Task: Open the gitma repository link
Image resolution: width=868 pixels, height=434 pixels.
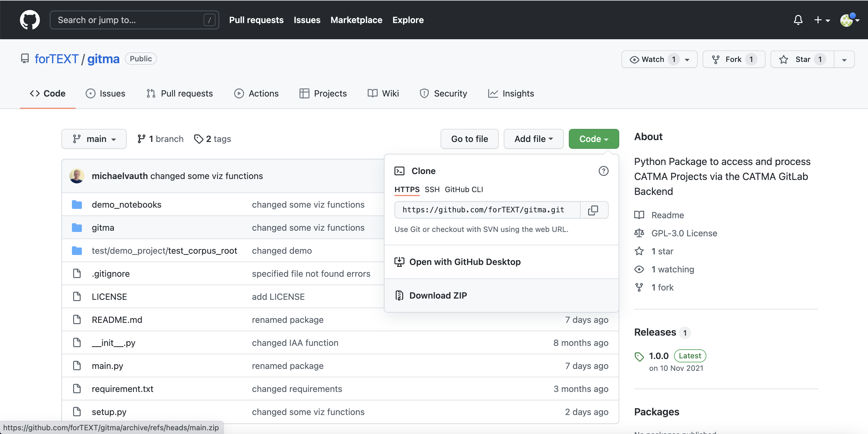Action: (103, 59)
